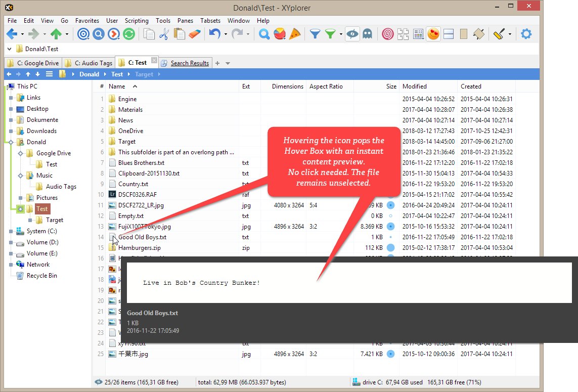
Task: Click the four-documents view icon
Action: [x=403, y=34]
